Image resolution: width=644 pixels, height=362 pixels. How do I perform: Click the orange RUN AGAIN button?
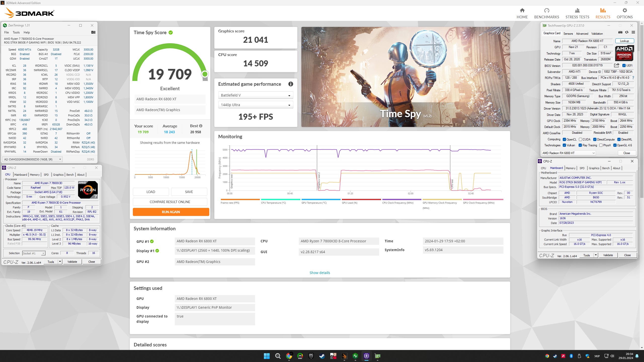click(171, 212)
